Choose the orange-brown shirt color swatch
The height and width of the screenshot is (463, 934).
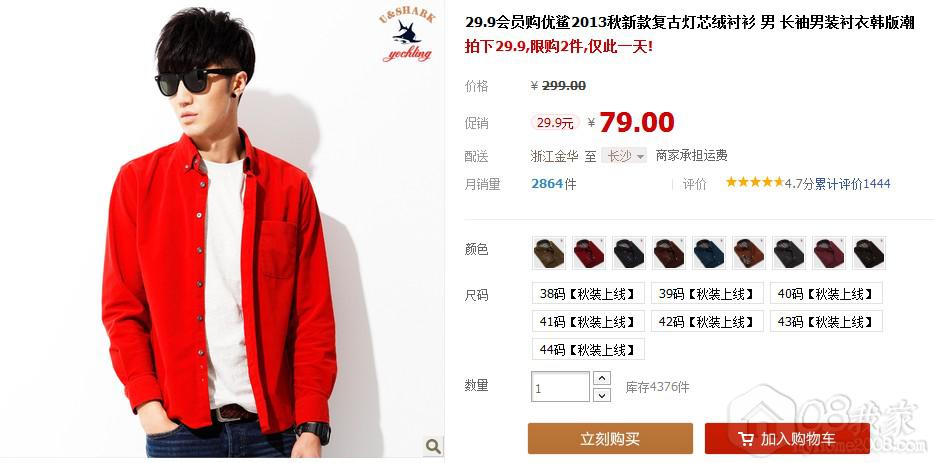[x=749, y=253]
